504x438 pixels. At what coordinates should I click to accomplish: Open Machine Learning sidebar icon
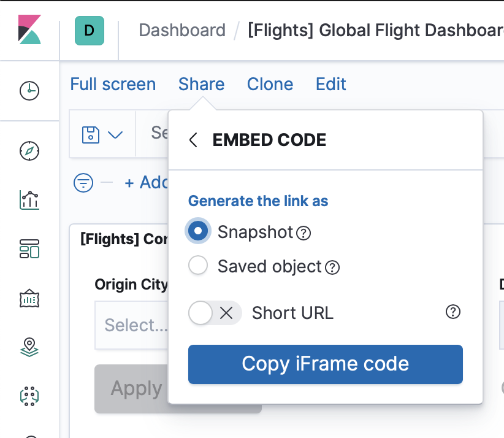tap(29, 396)
